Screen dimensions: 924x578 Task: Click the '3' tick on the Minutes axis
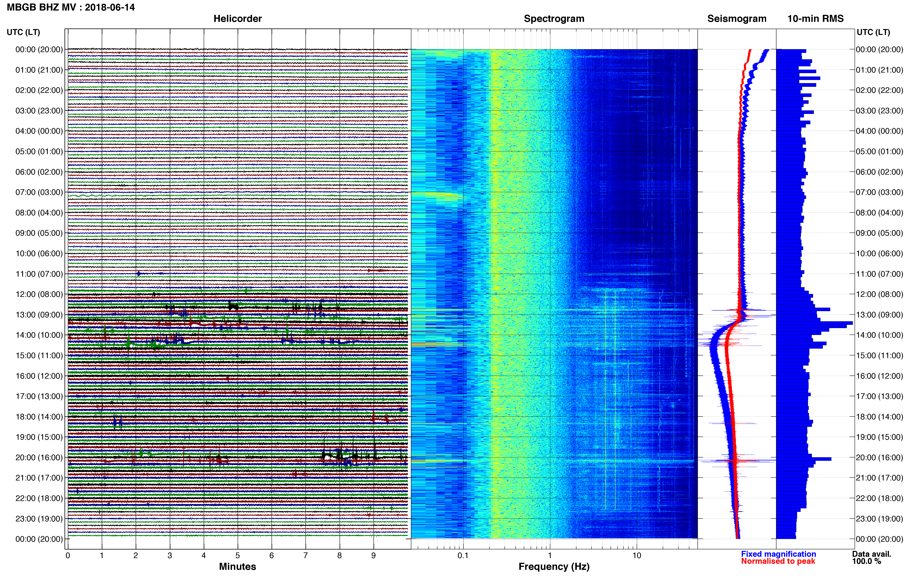coord(170,555)
